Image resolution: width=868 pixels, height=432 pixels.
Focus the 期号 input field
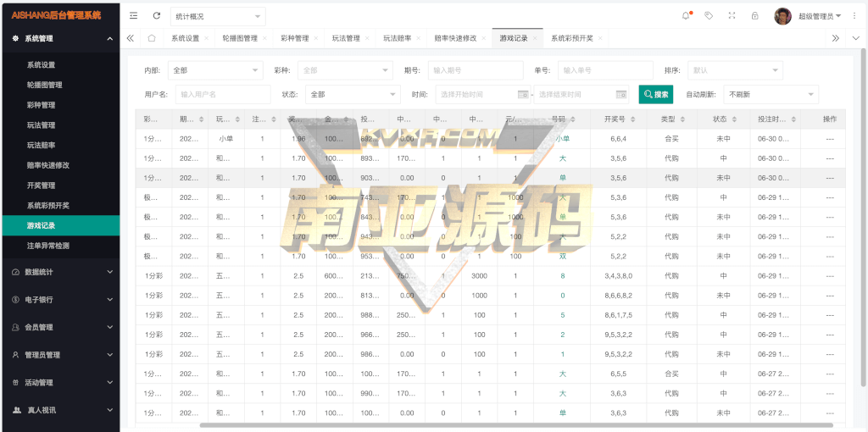[476, 70]
